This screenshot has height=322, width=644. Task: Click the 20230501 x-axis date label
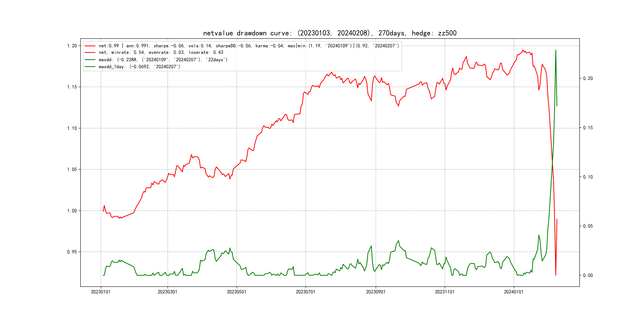237,292
